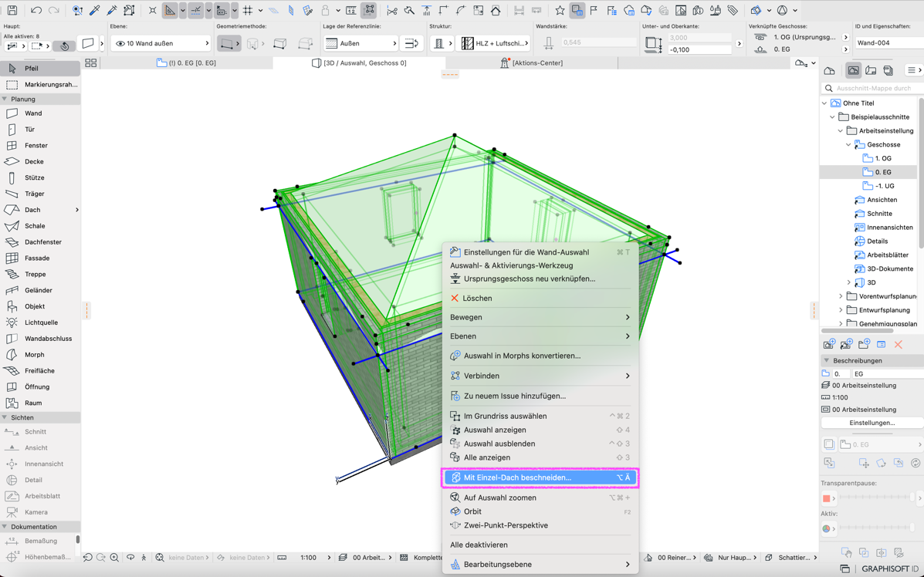Click the red delete X in navigator
Screen dimensions: 924x577
point(898,345)
